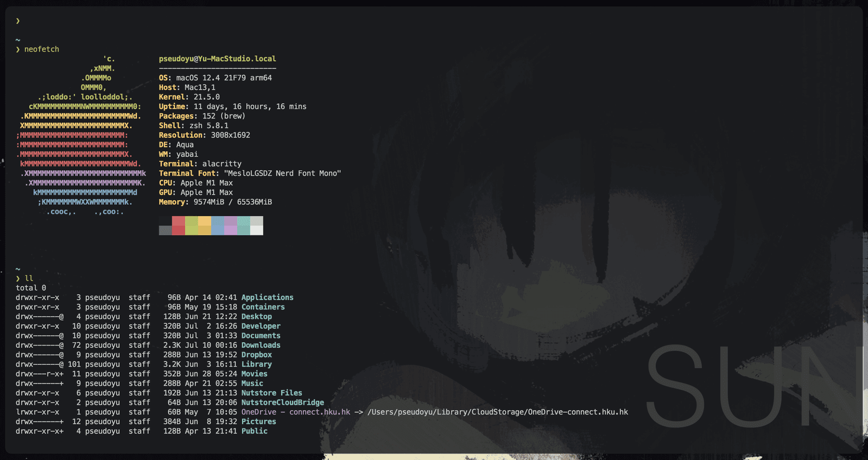This screenshot has height=460, width=868.
Task: Click the 'Documents' directory name
Action: [x=261, y=336]
